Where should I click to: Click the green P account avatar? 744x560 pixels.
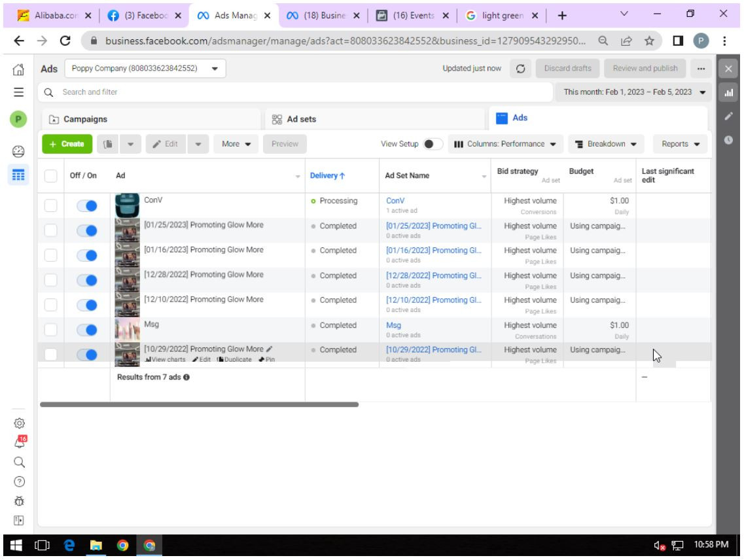tap(18, 118)
